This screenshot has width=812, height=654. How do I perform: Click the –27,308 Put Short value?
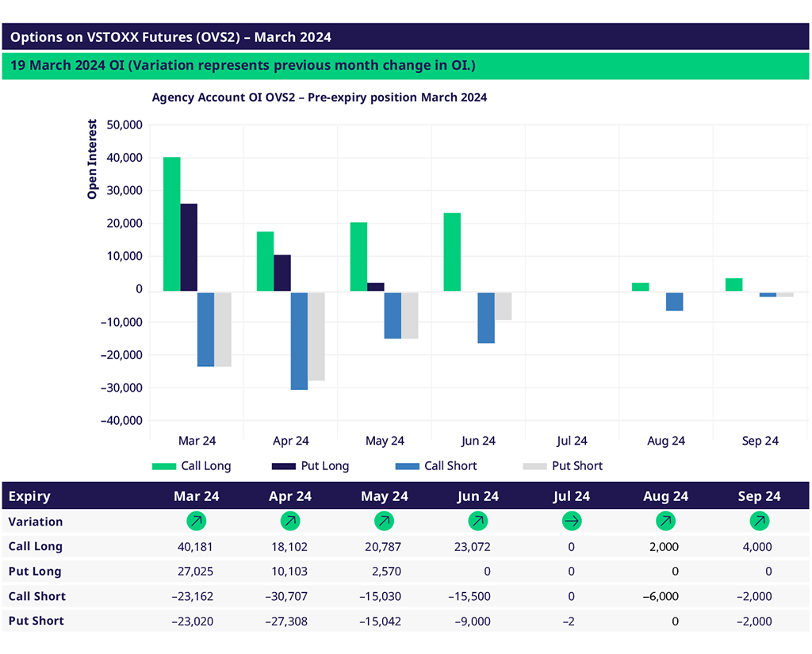[286, 621]
